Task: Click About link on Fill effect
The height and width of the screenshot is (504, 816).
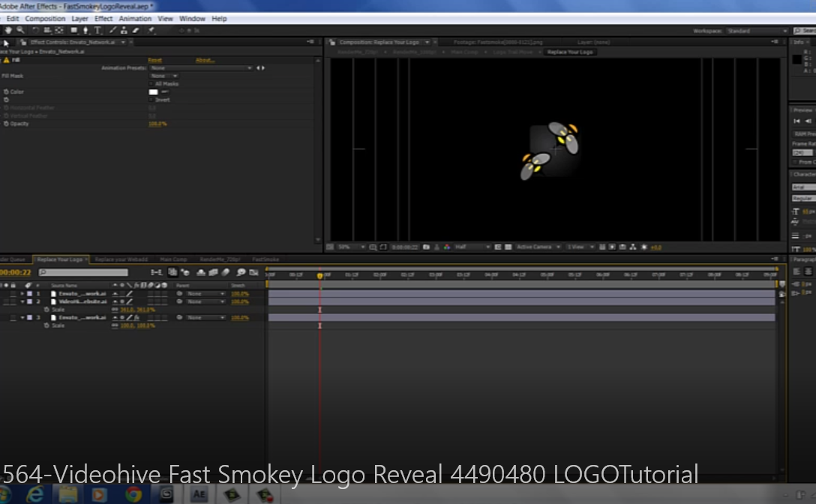Action: 205,61
